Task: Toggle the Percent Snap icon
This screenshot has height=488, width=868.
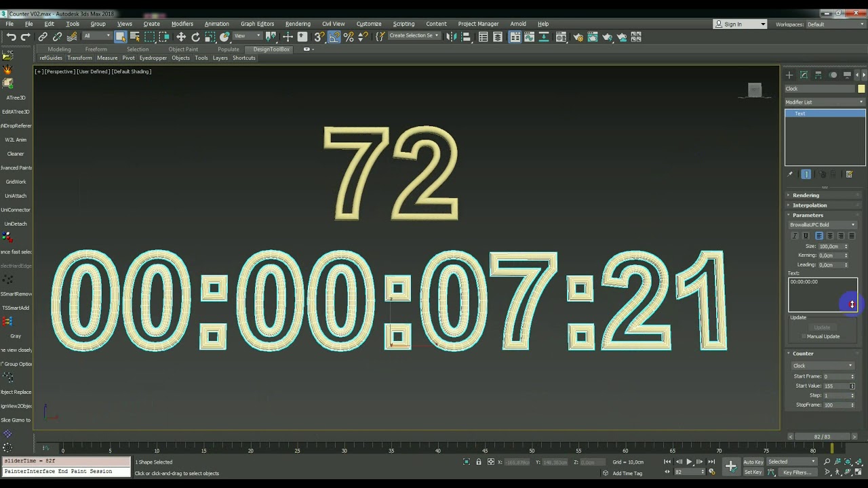Action: [x=349, y=37]
